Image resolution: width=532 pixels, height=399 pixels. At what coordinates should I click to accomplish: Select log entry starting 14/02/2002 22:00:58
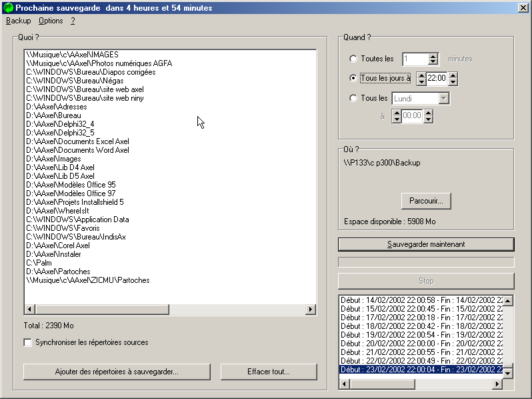(421, 300)
